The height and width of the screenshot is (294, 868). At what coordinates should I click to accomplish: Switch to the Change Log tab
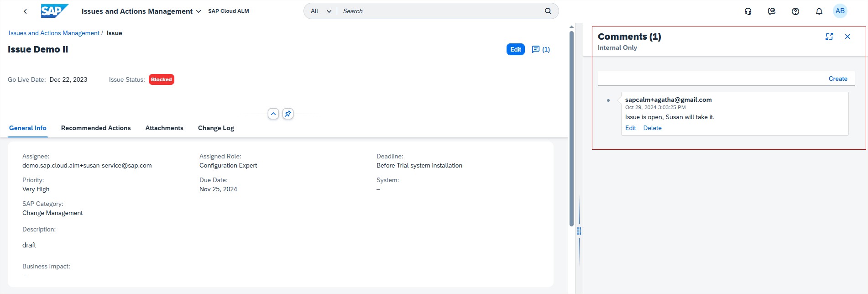(x=216, y=128)
